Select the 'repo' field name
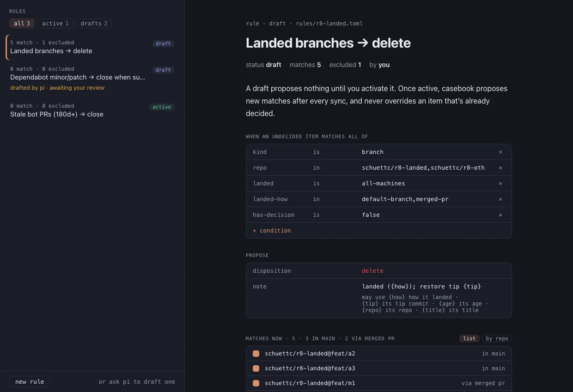Viewport: 573px width, 392px height. pyautogui.click(x=260, y=168)
